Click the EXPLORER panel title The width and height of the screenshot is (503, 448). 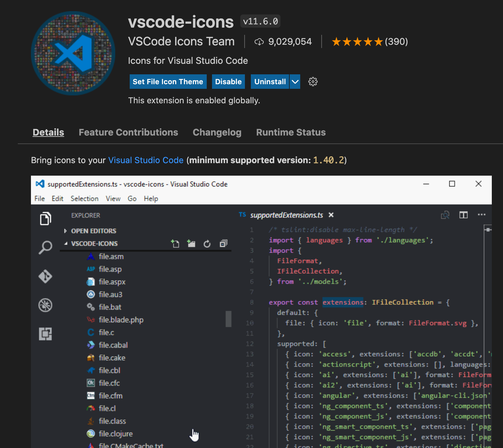86,215
